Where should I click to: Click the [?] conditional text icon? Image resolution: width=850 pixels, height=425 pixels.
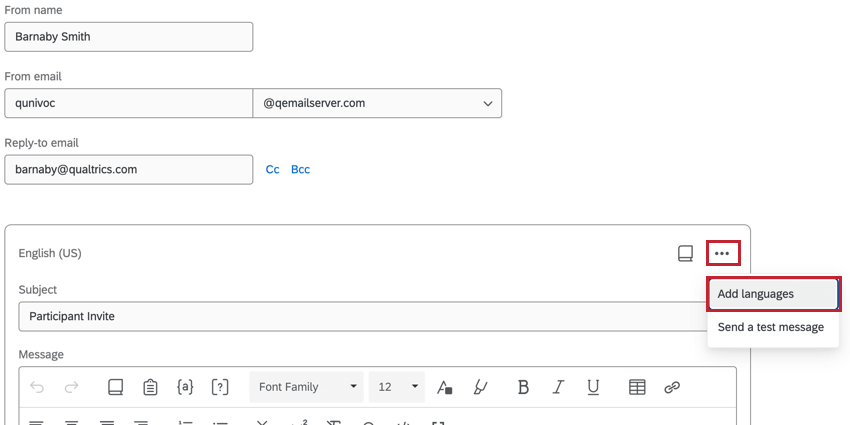[221, 387]
